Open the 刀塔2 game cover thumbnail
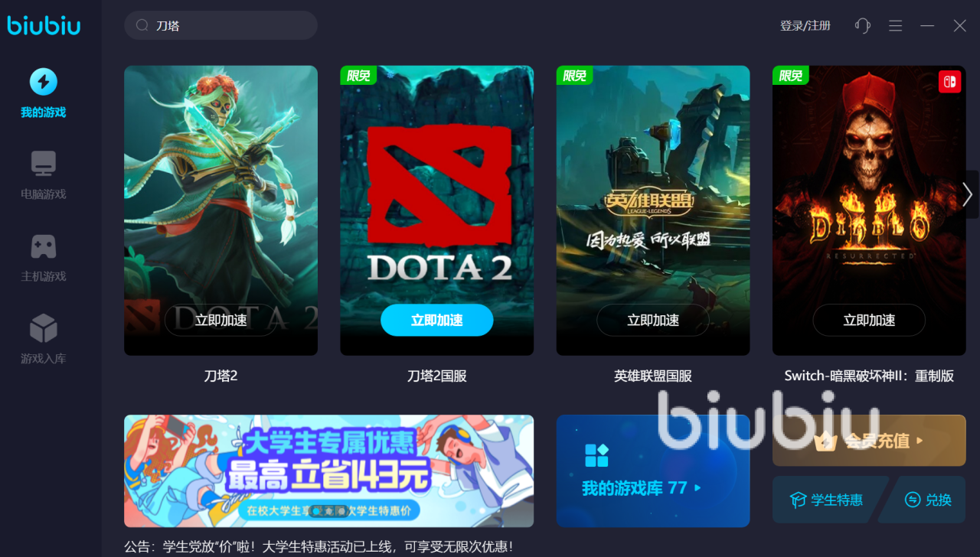Image resolution: width=980 pixels, height=557 pixels. [220, 210]
